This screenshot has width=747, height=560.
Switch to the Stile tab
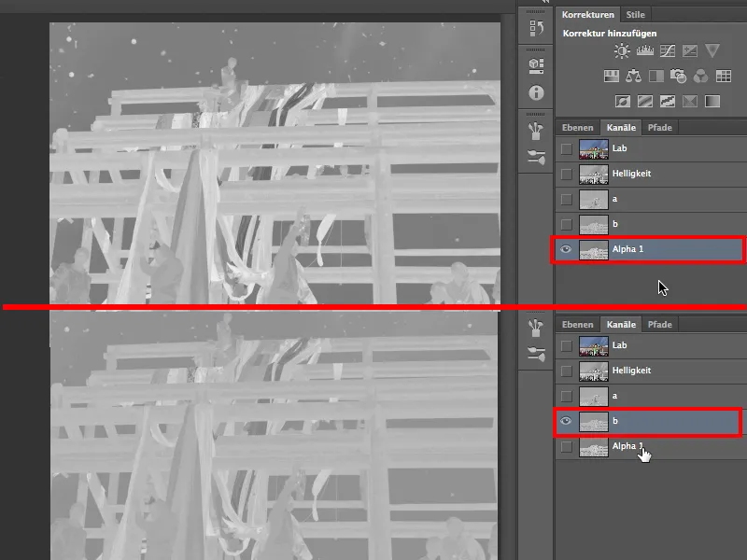tap(636, 14)
